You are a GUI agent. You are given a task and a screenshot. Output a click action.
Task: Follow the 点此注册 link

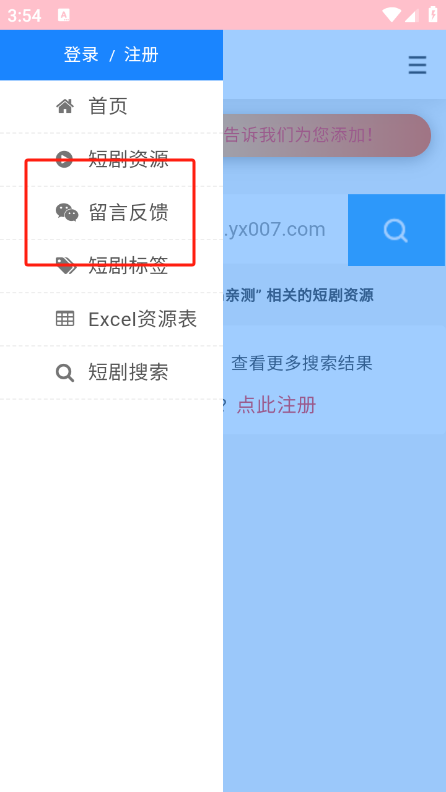coord(276,405)
